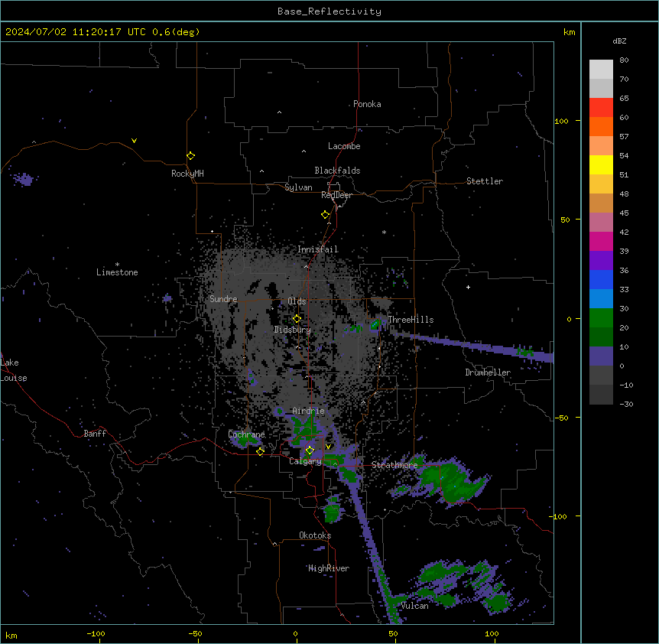Click the -50 tick on right axis
This screenshot has height=644, width=659.
click(561, 418)
